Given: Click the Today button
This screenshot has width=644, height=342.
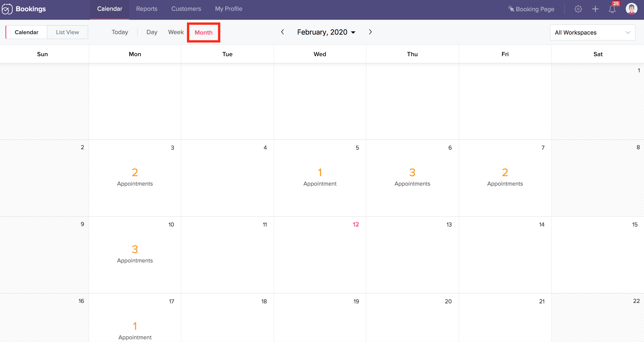Looking at the screenshot, I should tap(120, 32).
